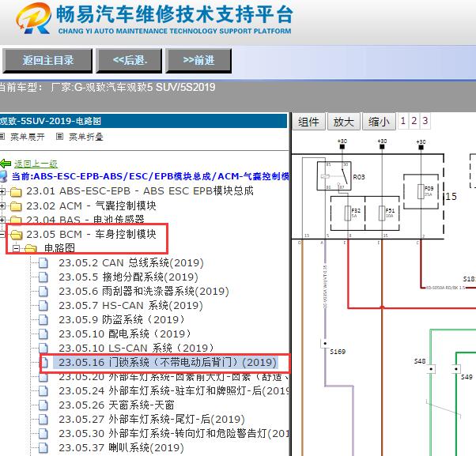Click document icon for 23.05.10 LS-CAN 系统
The height and width of the screenshot is (456, 476).
point(43,348)
